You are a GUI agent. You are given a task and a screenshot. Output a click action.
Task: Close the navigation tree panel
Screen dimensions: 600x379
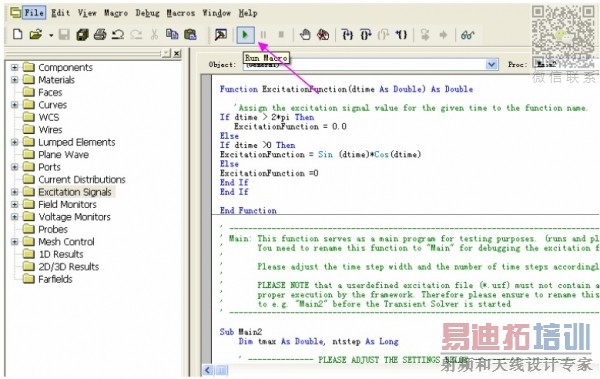tap(177, 54)
